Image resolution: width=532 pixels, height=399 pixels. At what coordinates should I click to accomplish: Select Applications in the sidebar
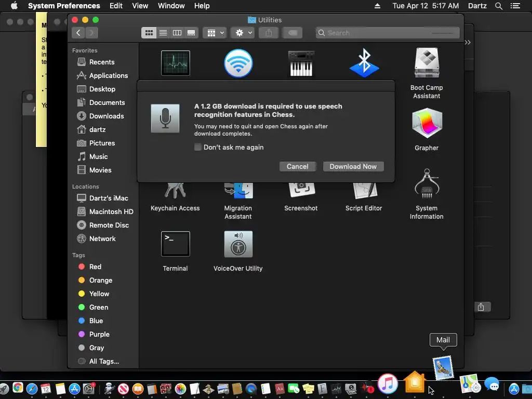pos(103,76)
